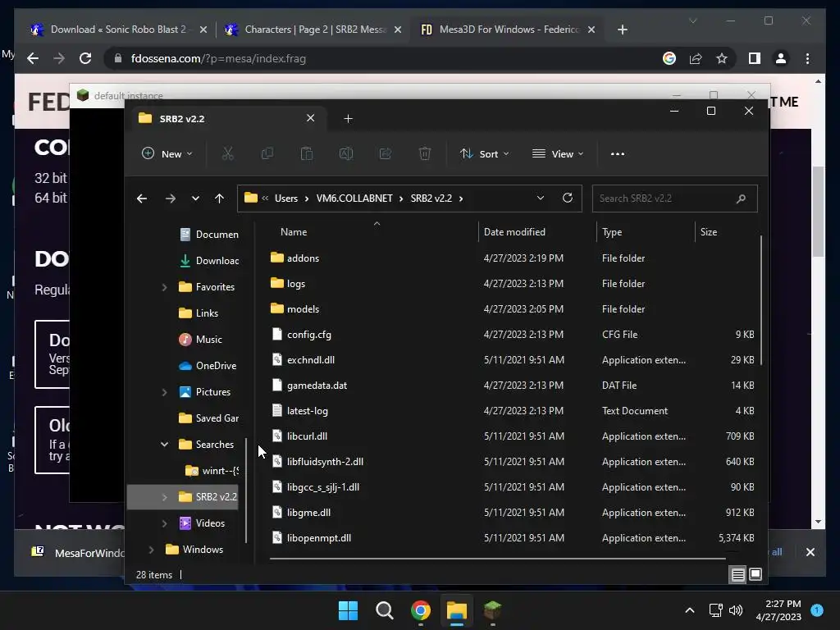Open the New item dropdown
Screen dimensions: 840x630
pyautogui.click(x=167, y=153)
